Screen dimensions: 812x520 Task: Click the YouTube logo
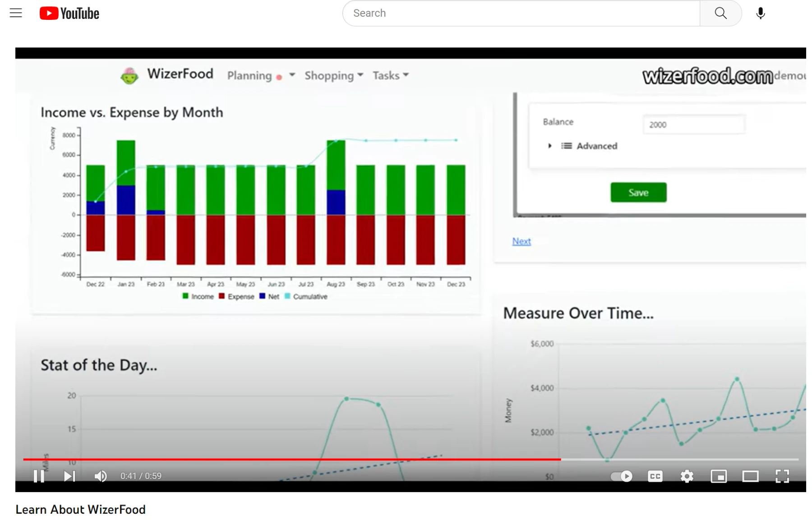(x=69, y=14)
